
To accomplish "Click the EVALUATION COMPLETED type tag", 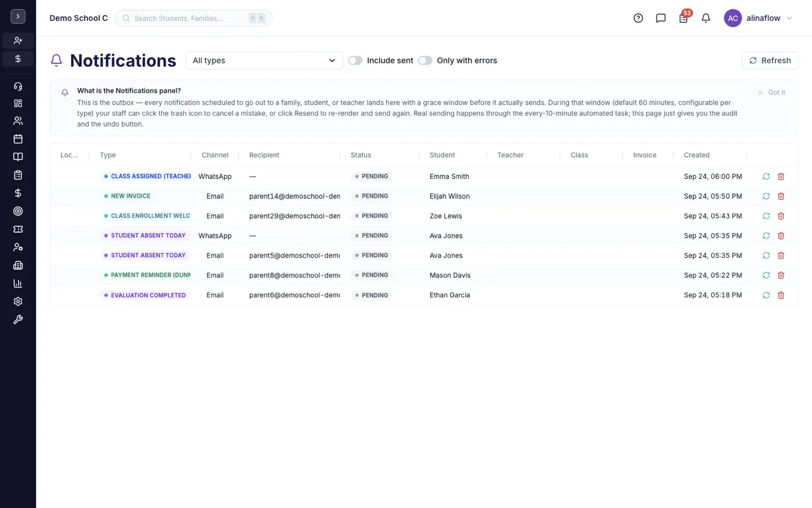I will 145,295.
